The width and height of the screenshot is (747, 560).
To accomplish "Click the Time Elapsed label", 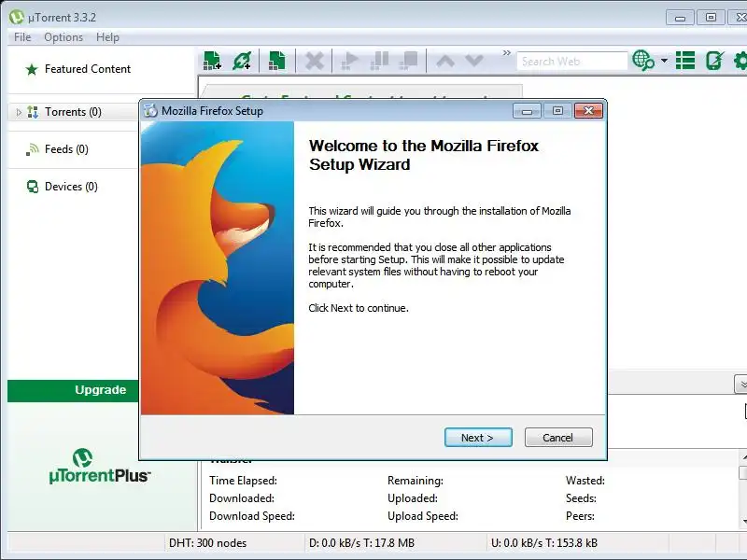I will coord(243,481).
